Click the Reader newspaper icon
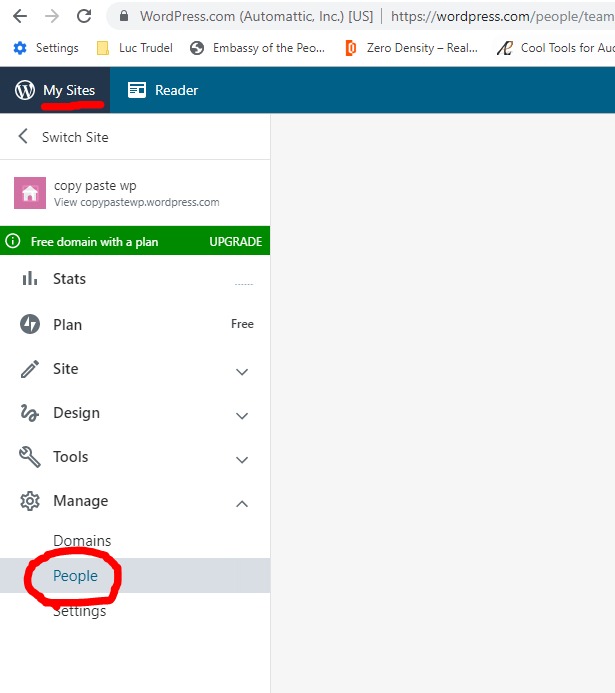The width and height of the screenshot is (615, 693). pyautogui.click(x=137, y=90)
